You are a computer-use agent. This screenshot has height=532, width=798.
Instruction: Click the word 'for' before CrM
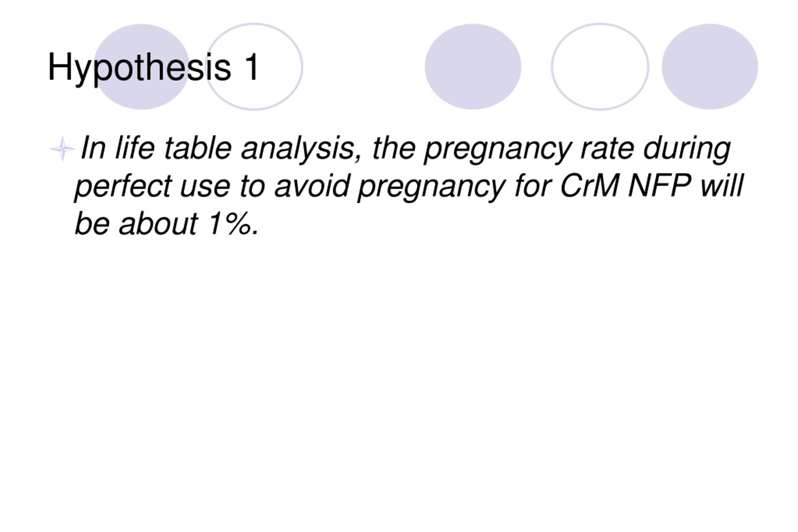(x=533, y=185)
